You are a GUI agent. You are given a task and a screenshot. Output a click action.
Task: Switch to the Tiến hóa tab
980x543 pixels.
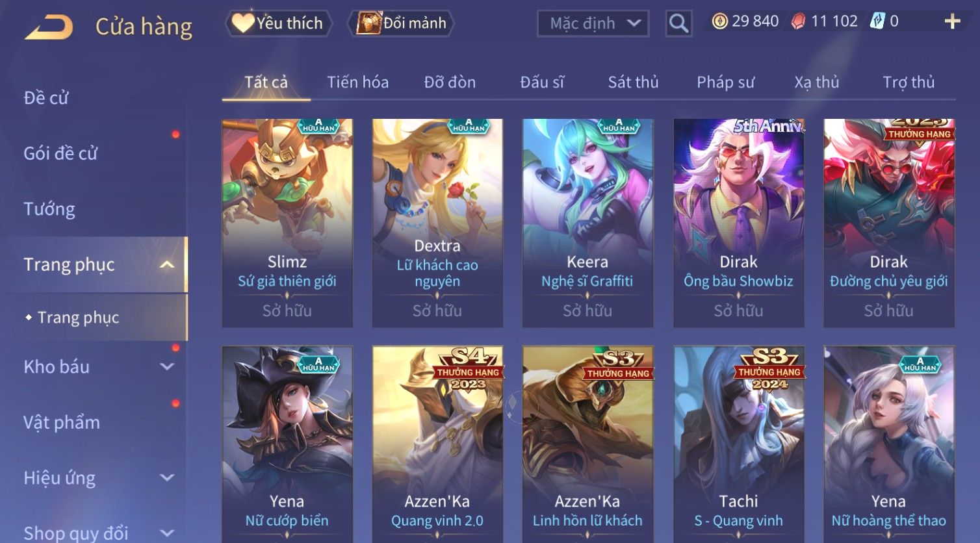click(x=357, y=82)
